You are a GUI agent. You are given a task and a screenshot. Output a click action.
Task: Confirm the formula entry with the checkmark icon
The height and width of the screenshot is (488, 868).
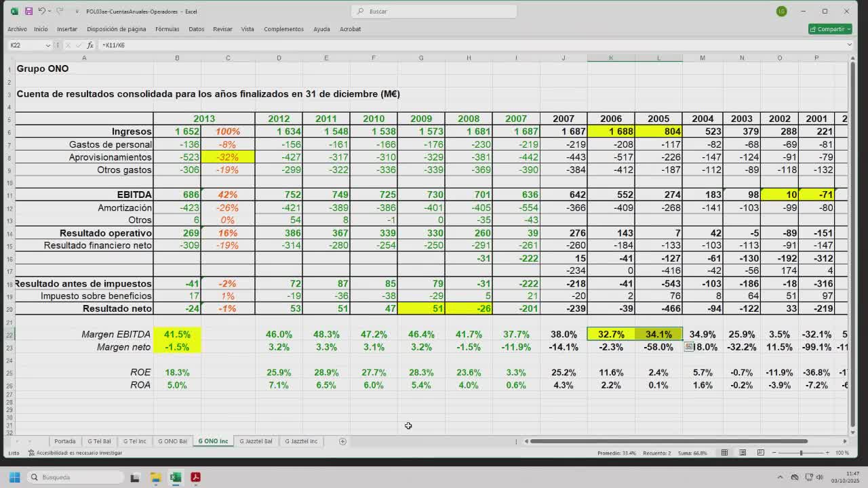[79, 45]
